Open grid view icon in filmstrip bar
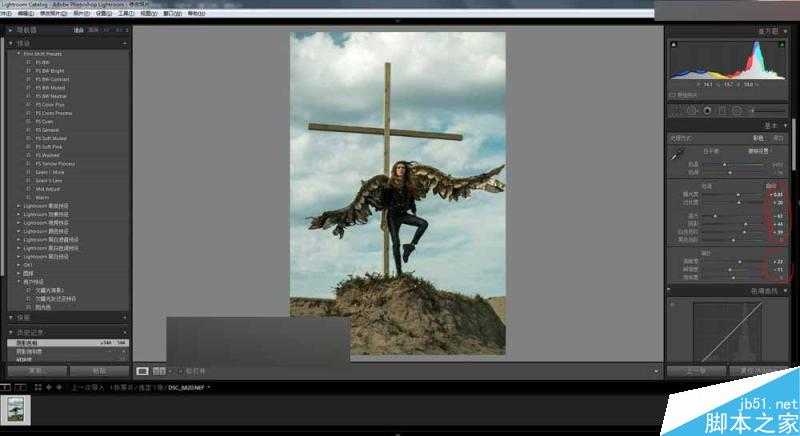 click(x=38, y=386)
